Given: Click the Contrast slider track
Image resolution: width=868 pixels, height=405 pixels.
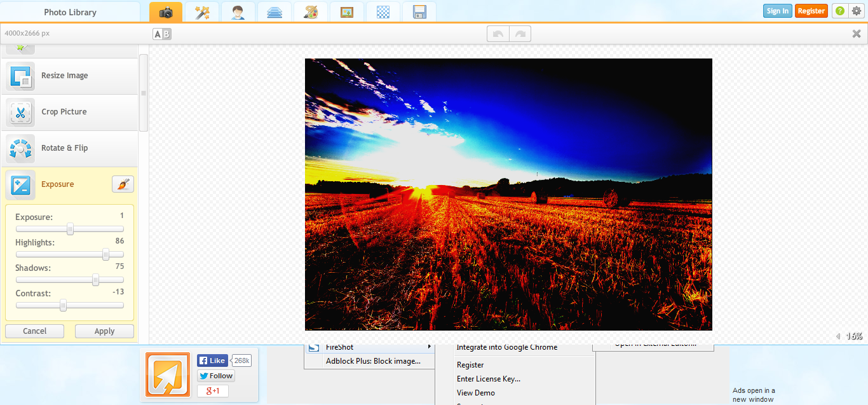Looking at the screenshot, I should (70, 305).
